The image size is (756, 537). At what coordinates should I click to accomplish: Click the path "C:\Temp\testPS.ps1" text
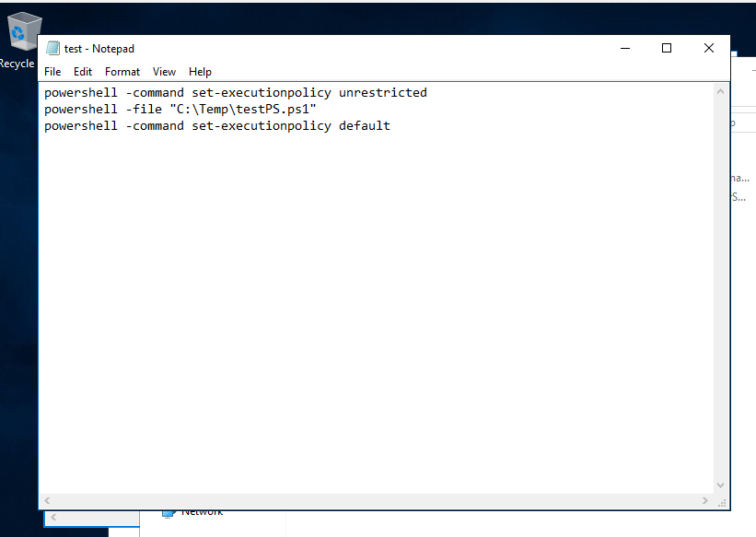point(243,110)
